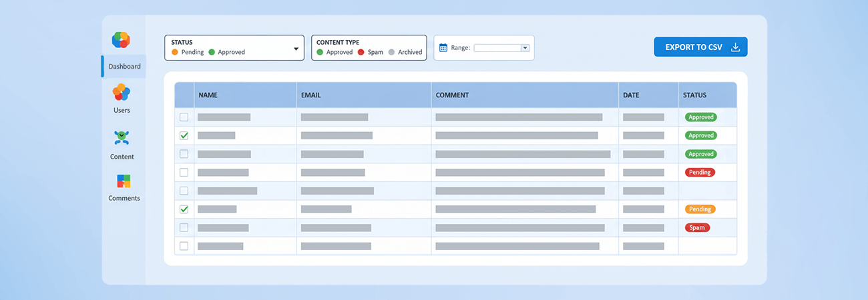The height and width of the screenshot is (300, 868).
Task: Click the Spam status badge
Action: click(x=697, y=227)
